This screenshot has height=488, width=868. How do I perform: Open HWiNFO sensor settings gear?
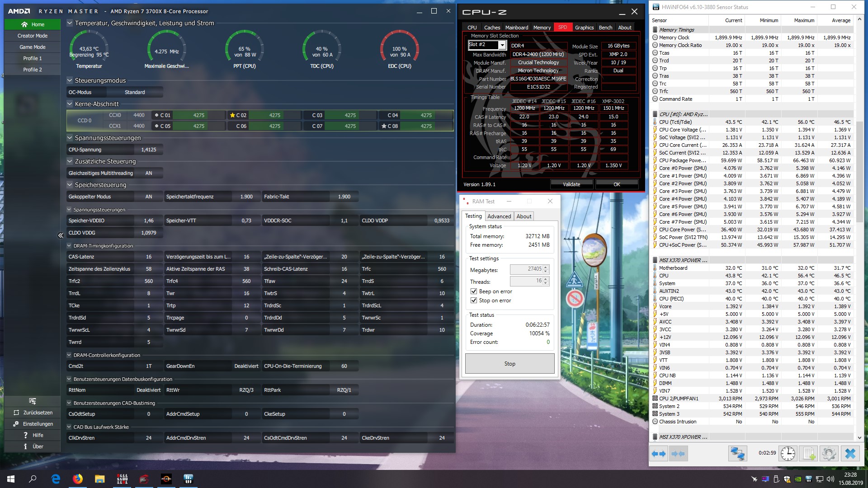[829, 454]
